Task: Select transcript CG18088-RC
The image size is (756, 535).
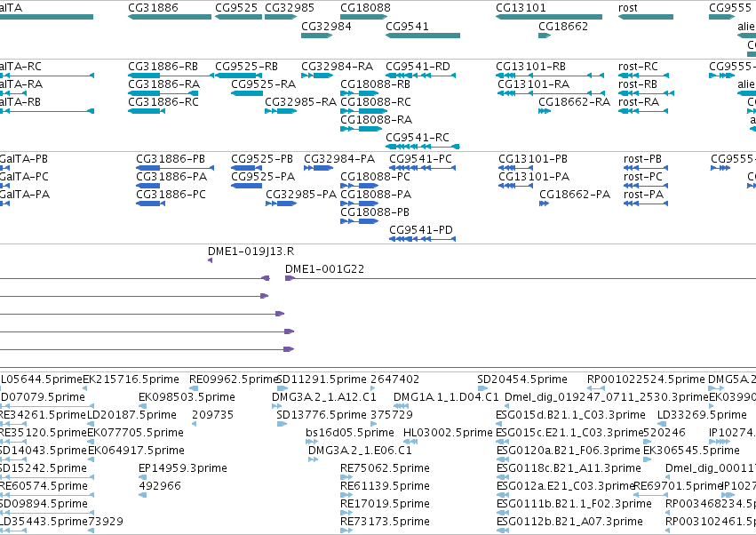Action: click(364, 111)
